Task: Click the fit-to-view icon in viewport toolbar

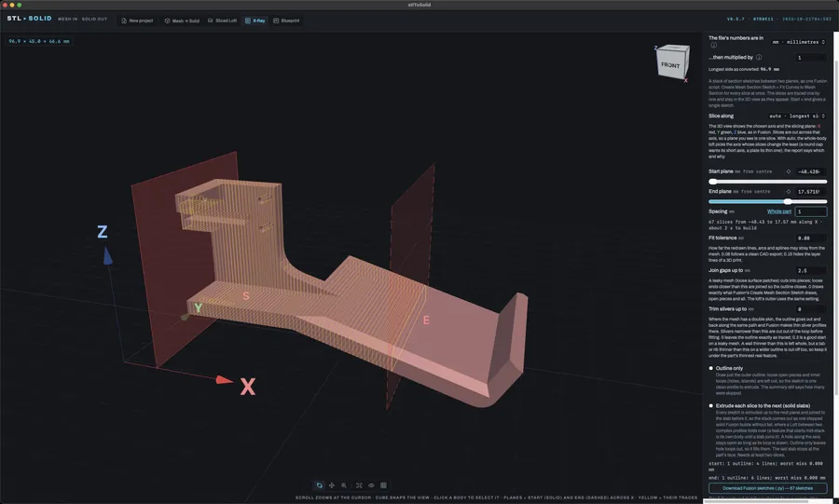Action: [x=359, y=485]
